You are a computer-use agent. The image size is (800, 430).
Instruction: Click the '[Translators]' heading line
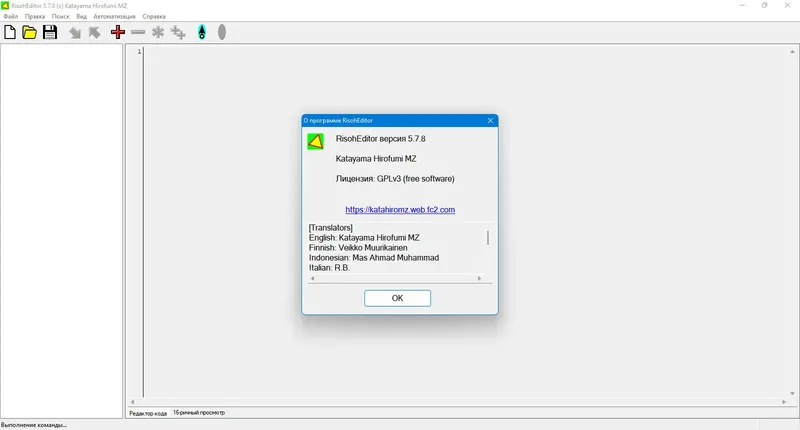tap(331, 228)
